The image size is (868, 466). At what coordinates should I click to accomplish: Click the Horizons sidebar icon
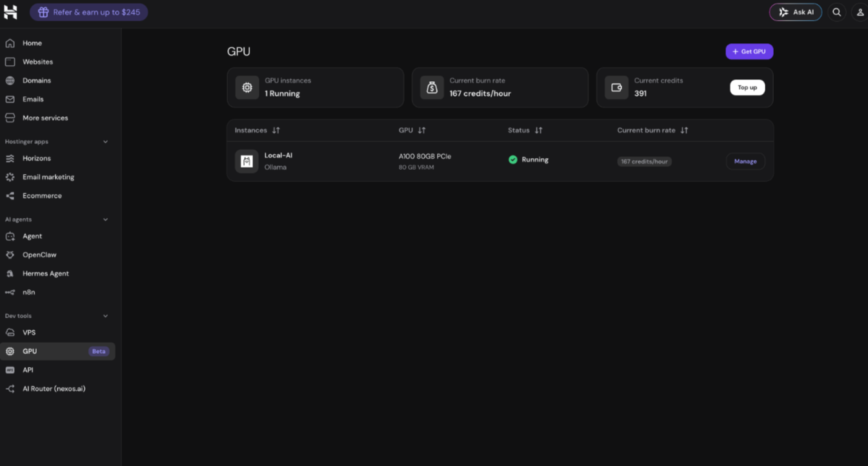pyautogui.click(x=10, y=158)
